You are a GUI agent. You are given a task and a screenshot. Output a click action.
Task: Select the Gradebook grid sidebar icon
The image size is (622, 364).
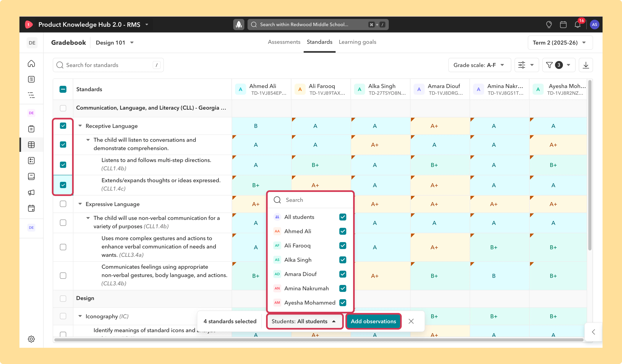coord(31,145)
